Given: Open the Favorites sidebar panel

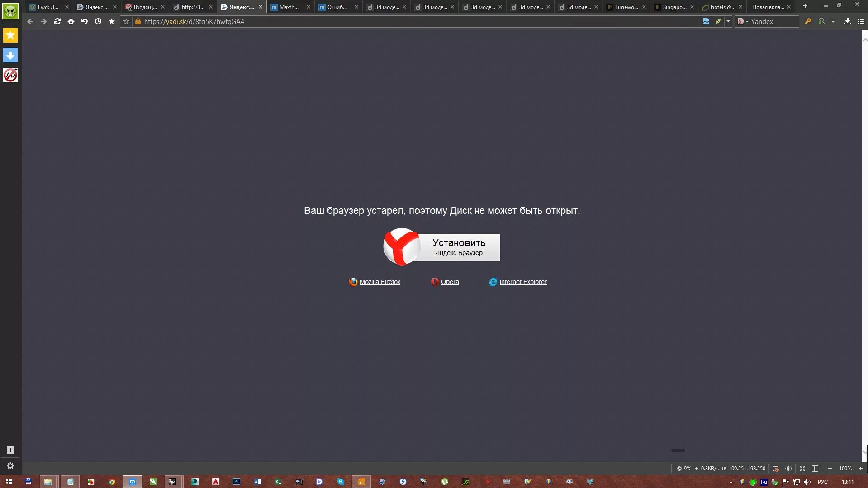Looking at the screenshot, I should tap(10, 35).
